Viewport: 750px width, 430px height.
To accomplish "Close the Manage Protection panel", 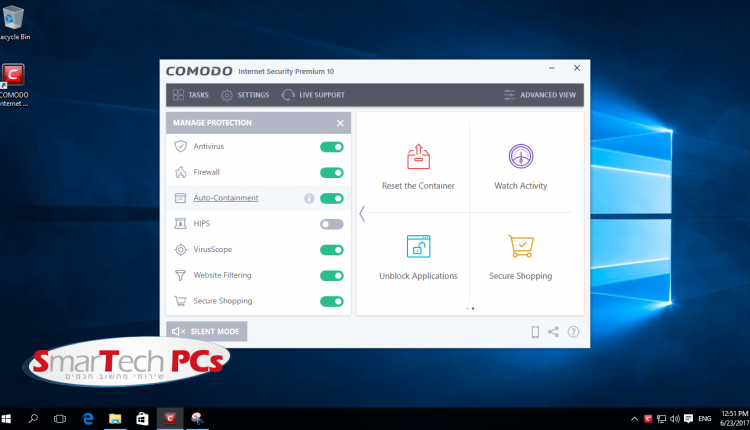I will pos(340,123).
